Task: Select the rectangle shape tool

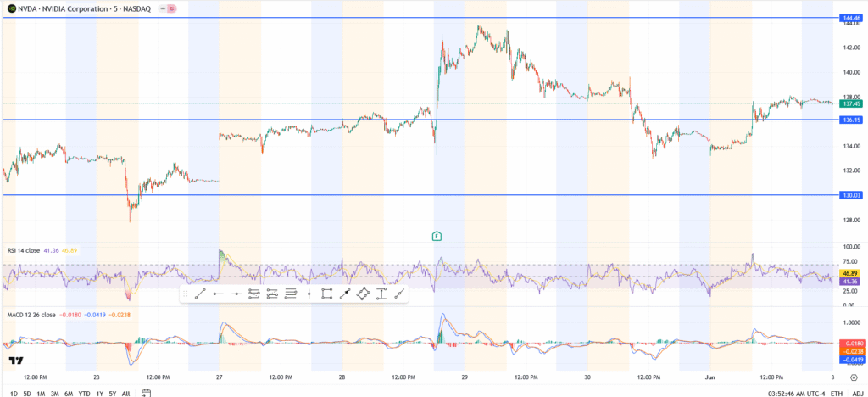Action: [326, 294]
